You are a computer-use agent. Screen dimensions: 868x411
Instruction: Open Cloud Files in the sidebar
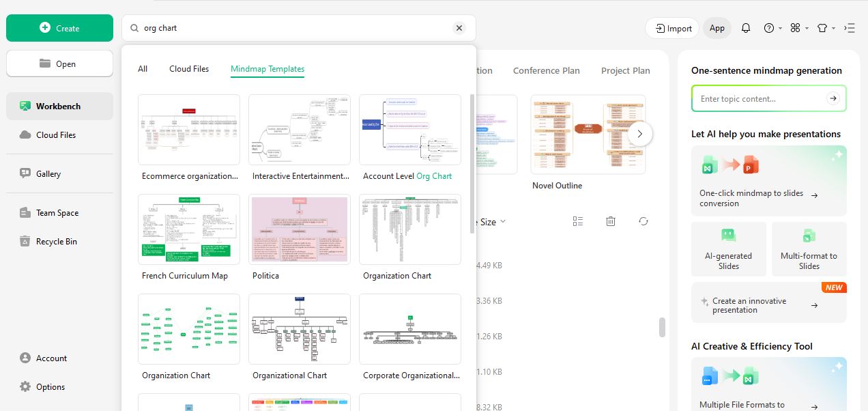(x=59, y=134)
